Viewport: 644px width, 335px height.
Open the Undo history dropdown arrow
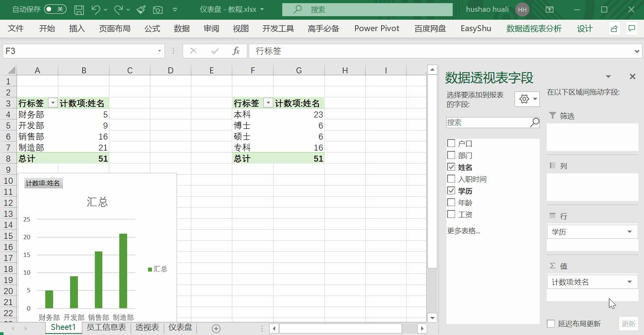click(105, 10)
